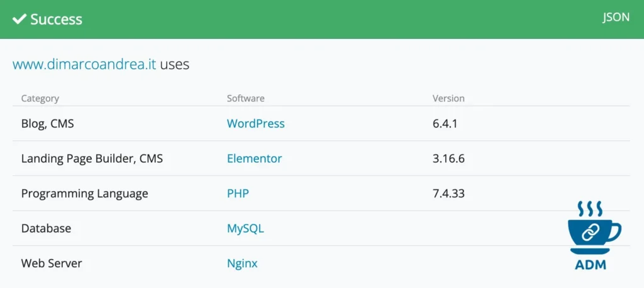644x288 pixels.
Task: Open the MySQL software link
Action: click(246, 228)
